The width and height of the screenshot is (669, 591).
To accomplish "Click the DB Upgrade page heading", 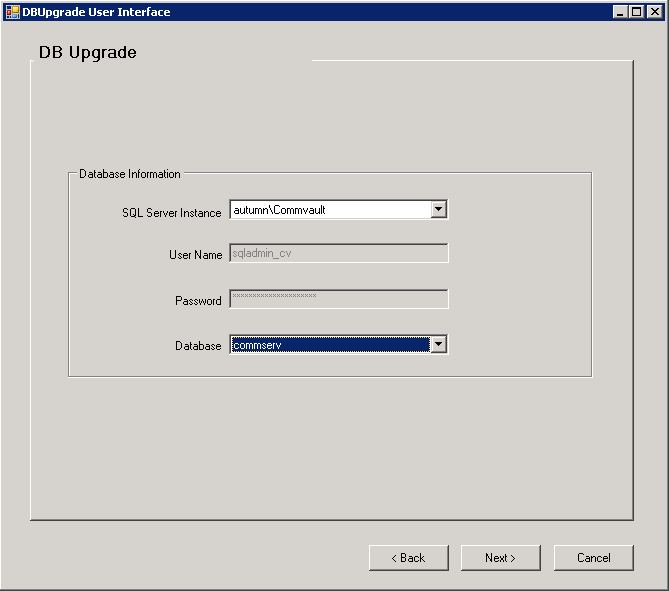I will coord(88,52).
